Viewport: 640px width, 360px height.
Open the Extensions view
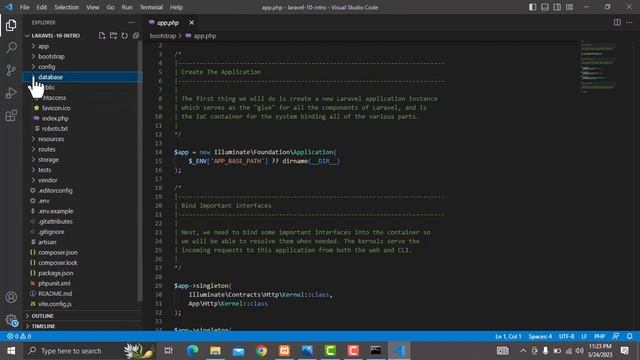tap(11, 116)
